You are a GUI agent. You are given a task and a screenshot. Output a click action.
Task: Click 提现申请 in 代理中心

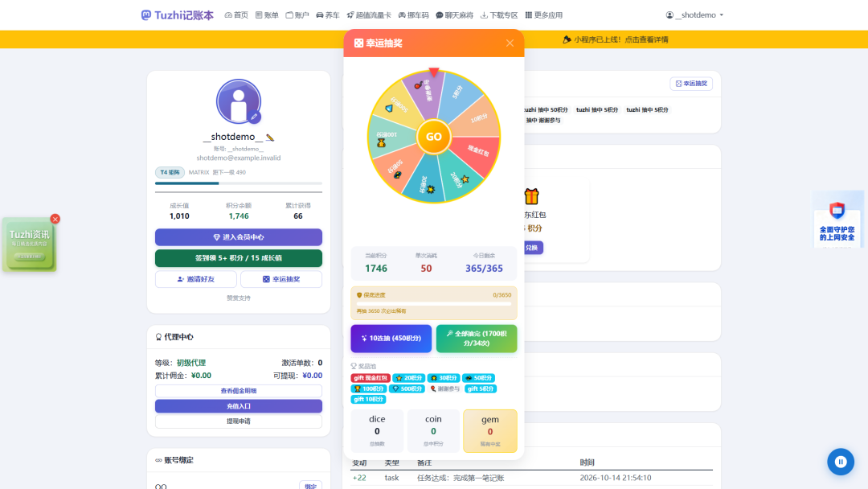click(x=239, y=421)
